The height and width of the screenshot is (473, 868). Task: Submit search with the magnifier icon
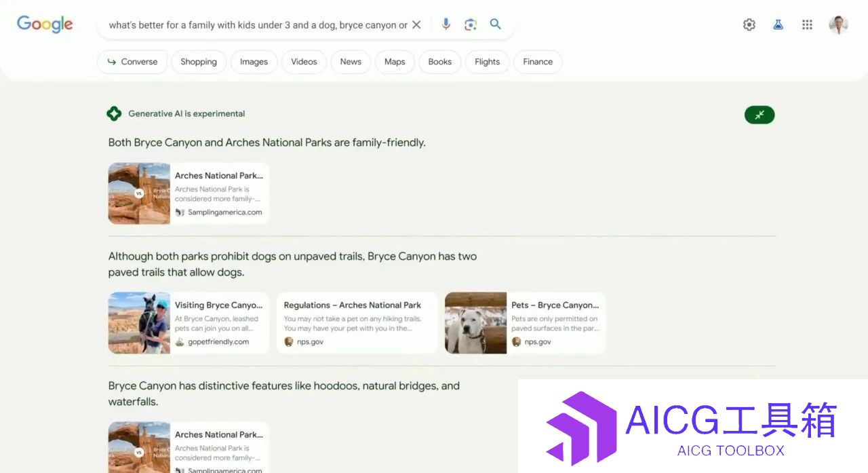point(496,24)
